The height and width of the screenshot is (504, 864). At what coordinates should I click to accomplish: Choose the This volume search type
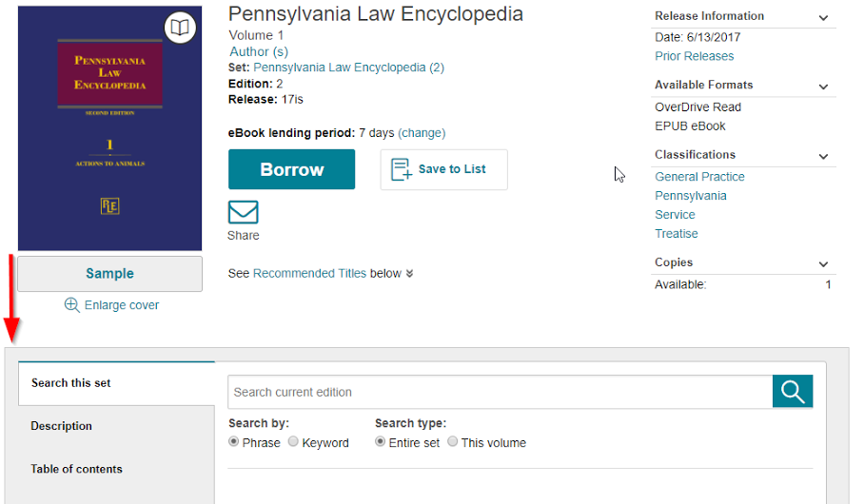tap(452, 442)
